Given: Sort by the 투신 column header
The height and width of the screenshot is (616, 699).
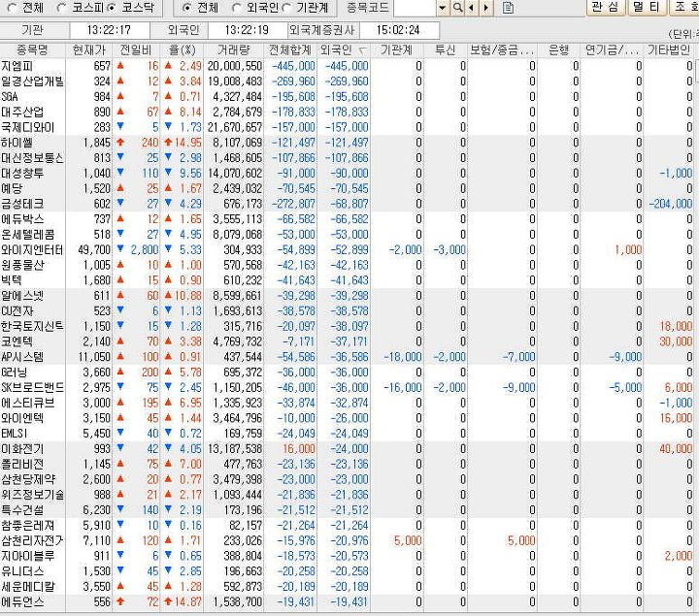Looking at the screenshot, I should pos(445,50).
